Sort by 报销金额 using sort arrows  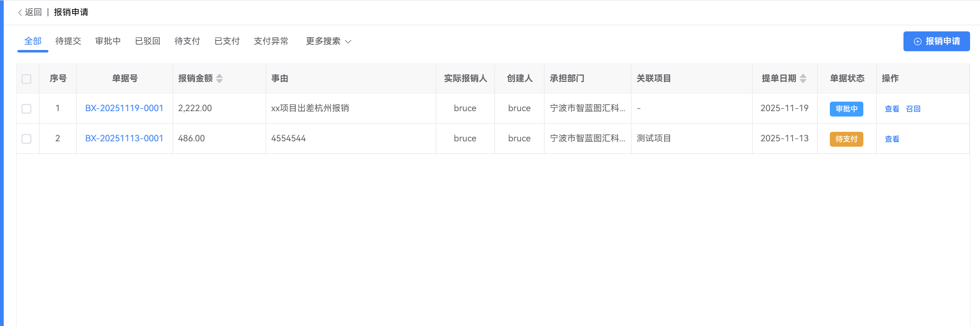click(219, 79)
